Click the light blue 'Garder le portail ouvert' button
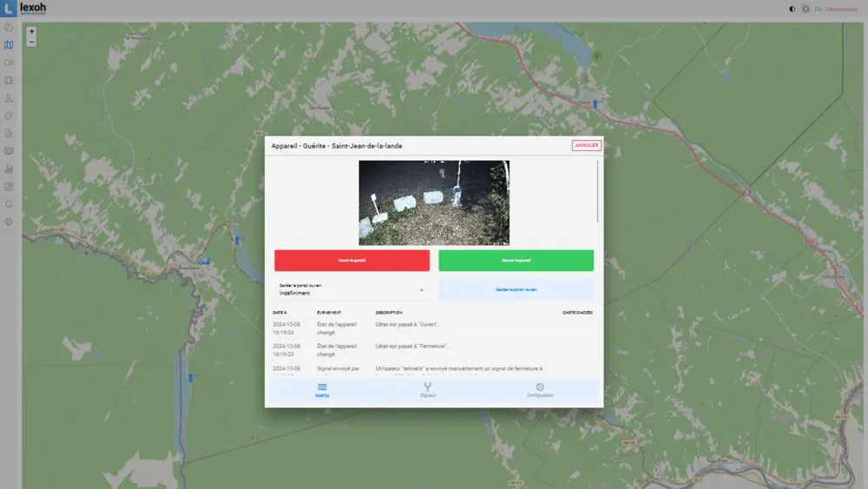This screenshot has height=489, width=868. coord(516,290)
